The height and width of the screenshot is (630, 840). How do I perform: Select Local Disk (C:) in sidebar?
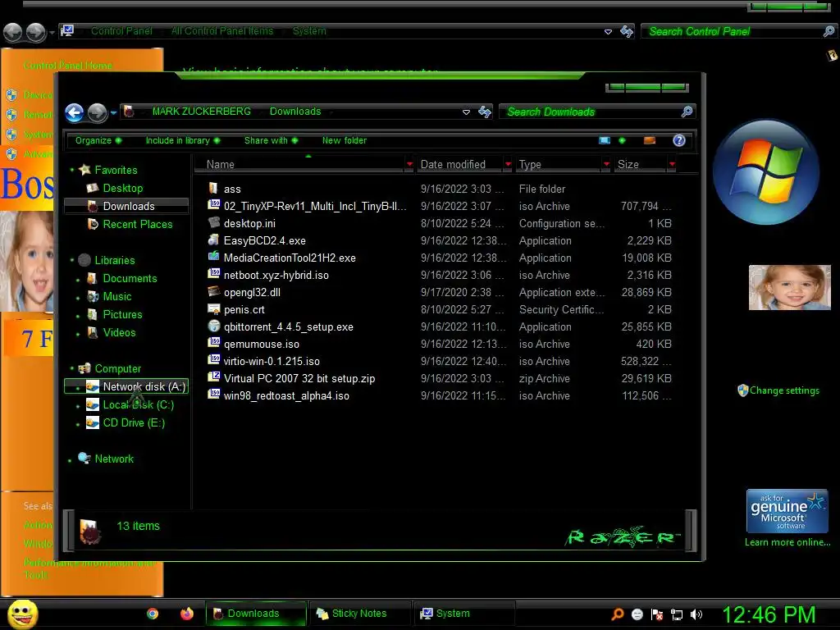[138, 405]
